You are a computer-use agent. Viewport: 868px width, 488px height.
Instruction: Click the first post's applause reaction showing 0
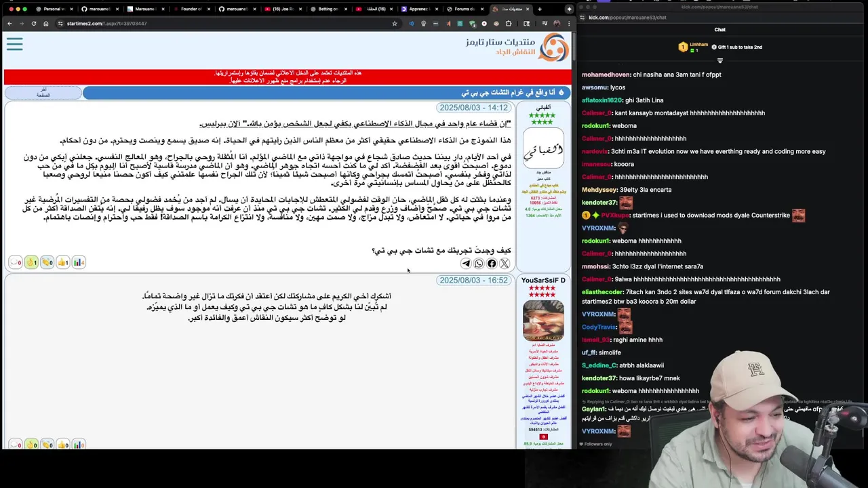point(47,262)
